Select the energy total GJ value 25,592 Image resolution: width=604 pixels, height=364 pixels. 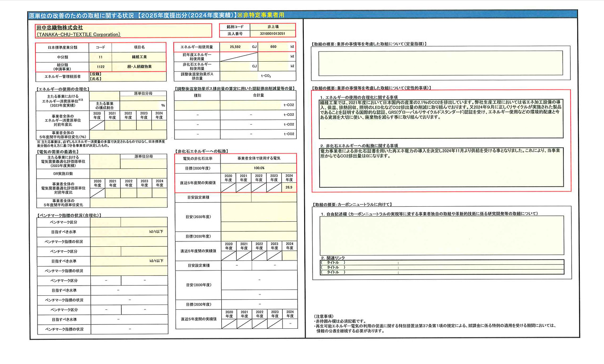(235, 47)
